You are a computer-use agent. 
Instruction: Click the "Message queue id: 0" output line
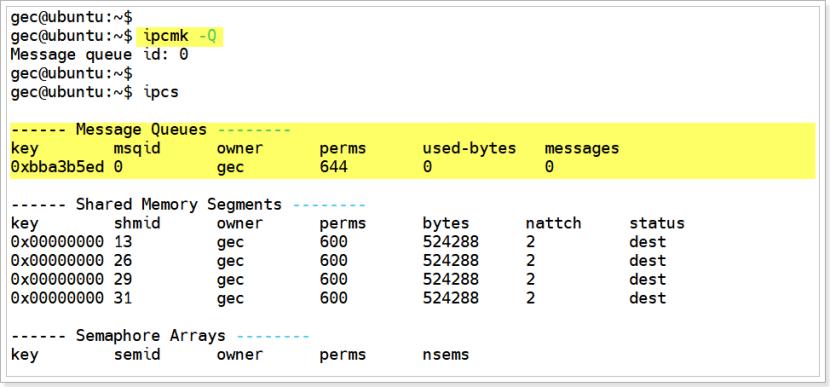[100, 55]
